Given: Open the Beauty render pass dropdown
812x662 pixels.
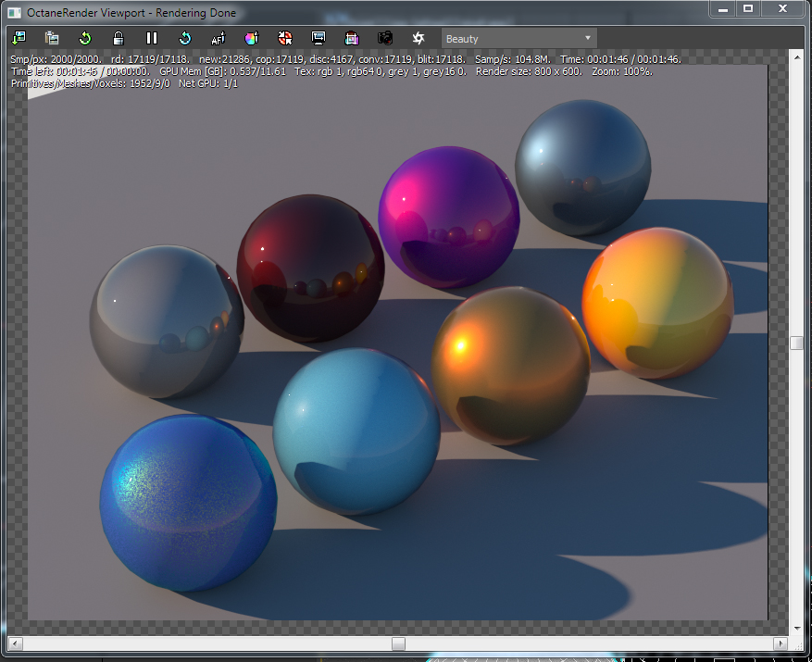Looking at the screenshot, I should pyautogui.click(x=518, y=39).
